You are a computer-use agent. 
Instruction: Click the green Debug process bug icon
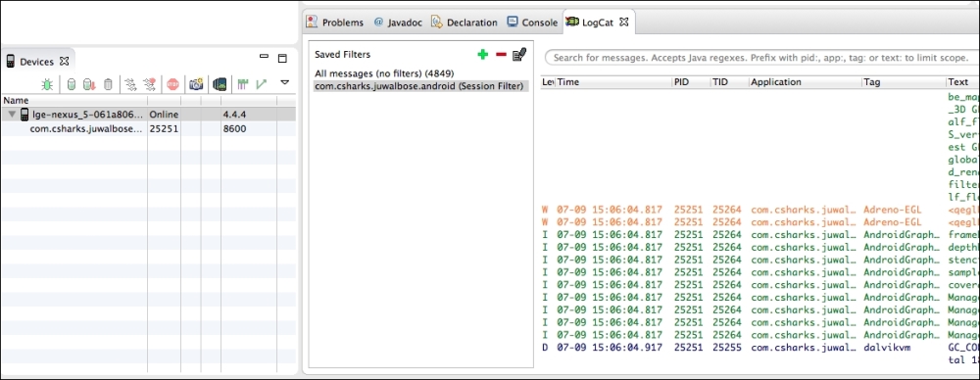[47, 84]
